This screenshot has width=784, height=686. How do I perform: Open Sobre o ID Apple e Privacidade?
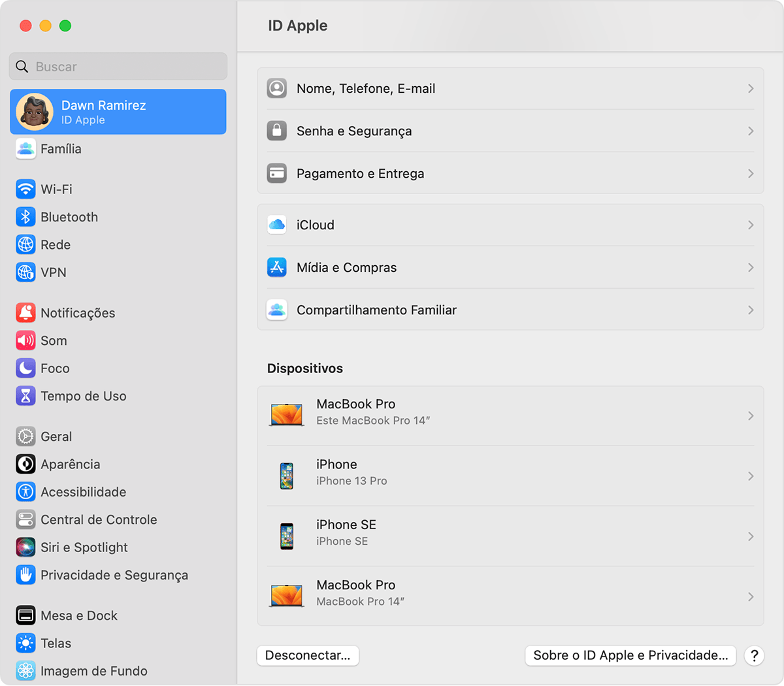630,655
